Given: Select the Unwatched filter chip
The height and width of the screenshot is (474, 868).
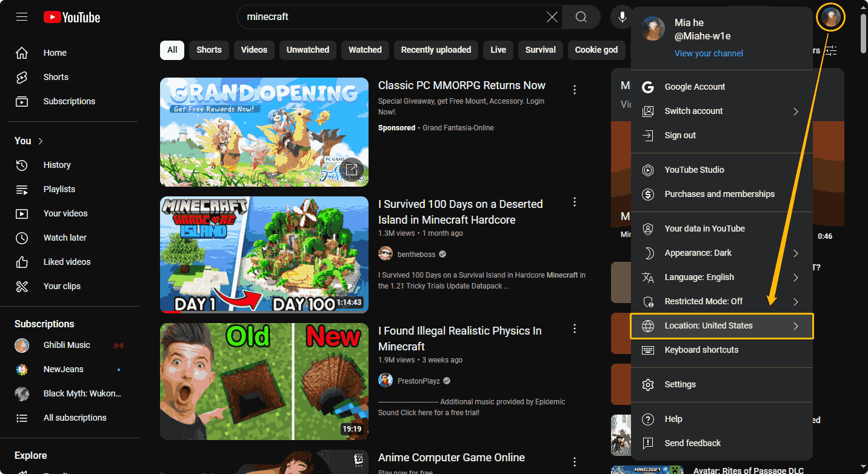Looking at the screenshot, I should (308, 50).
